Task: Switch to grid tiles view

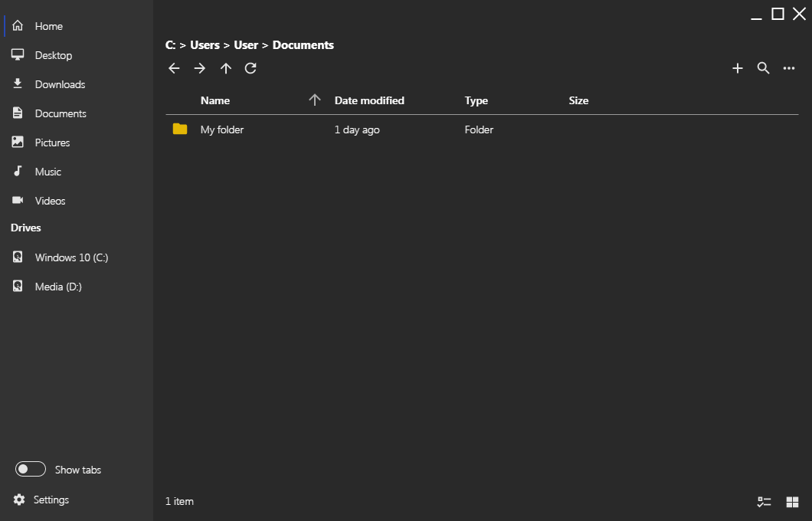Action: (792, 501)
